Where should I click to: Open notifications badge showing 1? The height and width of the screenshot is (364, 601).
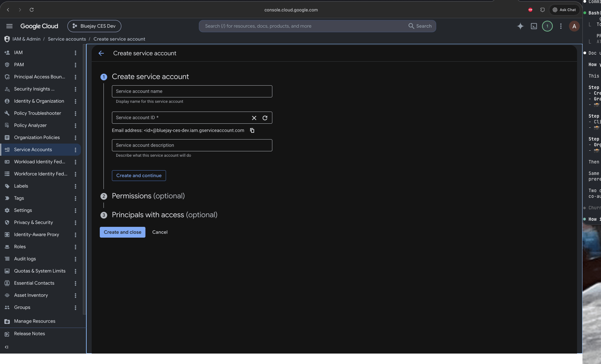pos(547,26)
